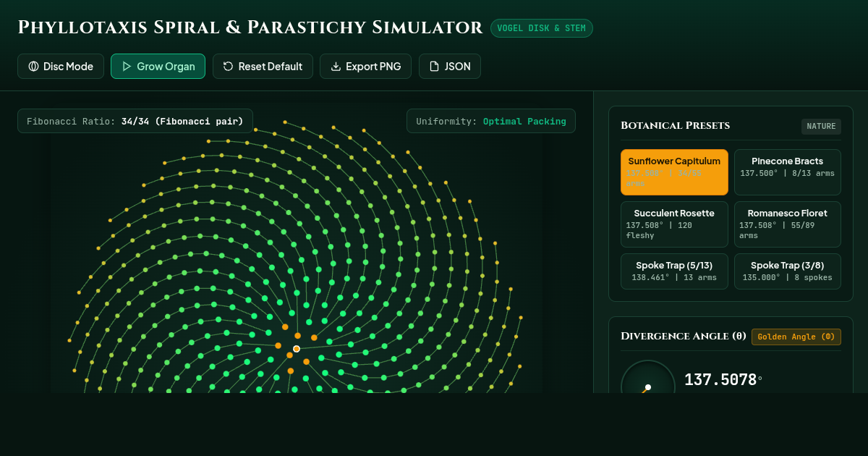Viewport: 868px width, 456px height.
Task: Click the divergence angle dial knob
Action: 648,387
